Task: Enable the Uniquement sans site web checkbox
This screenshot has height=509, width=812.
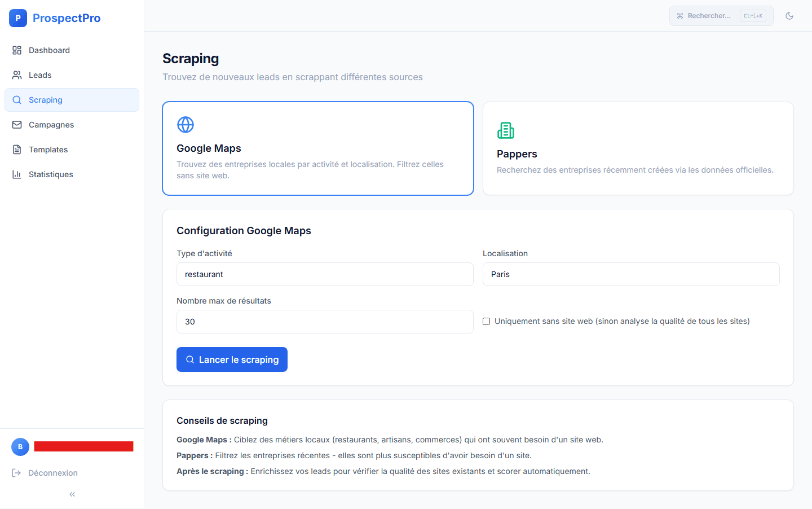Action: [486, 322]
